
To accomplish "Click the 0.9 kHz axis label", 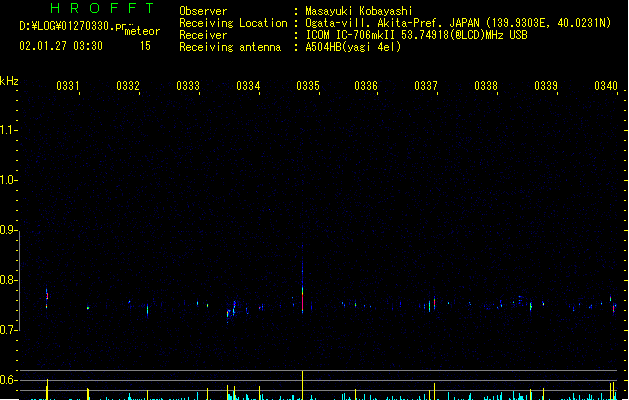I will coord(8,230).
